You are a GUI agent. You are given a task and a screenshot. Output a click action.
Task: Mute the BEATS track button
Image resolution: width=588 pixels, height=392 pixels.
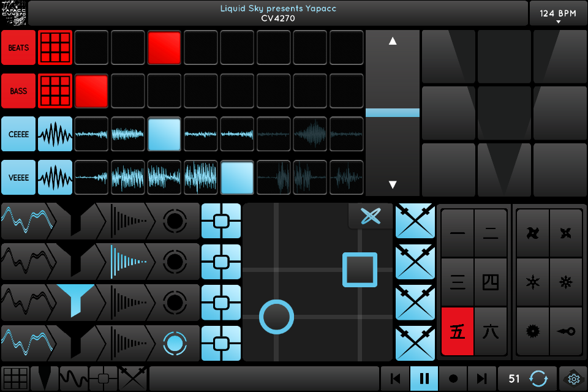coord(18,48)
